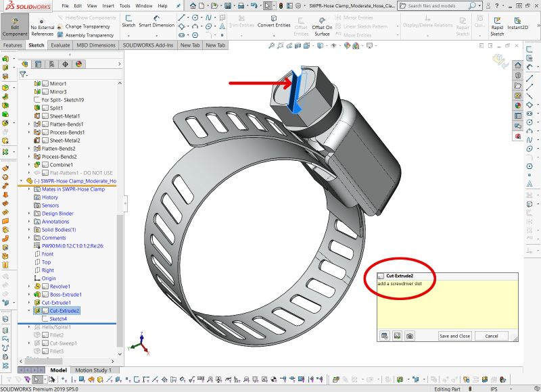The width and height of the screenshot is (541, 392).
Task: Switch to the MBD Dimensions tab
Action: (96, 45)
